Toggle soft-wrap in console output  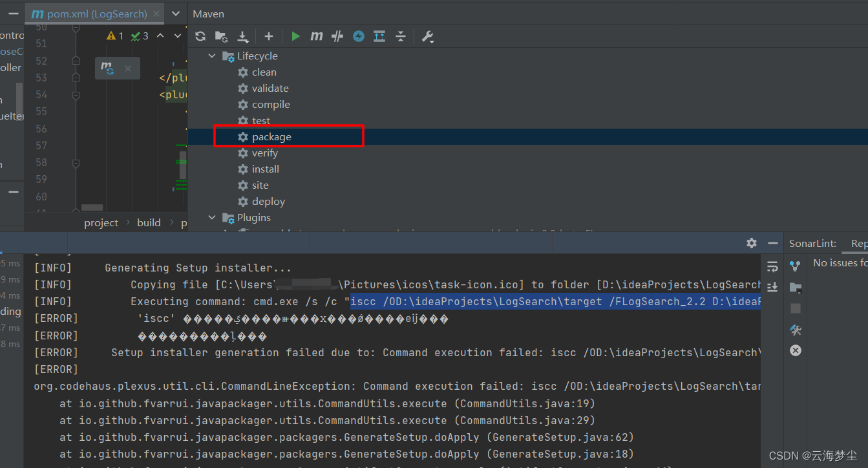[772, 266]
